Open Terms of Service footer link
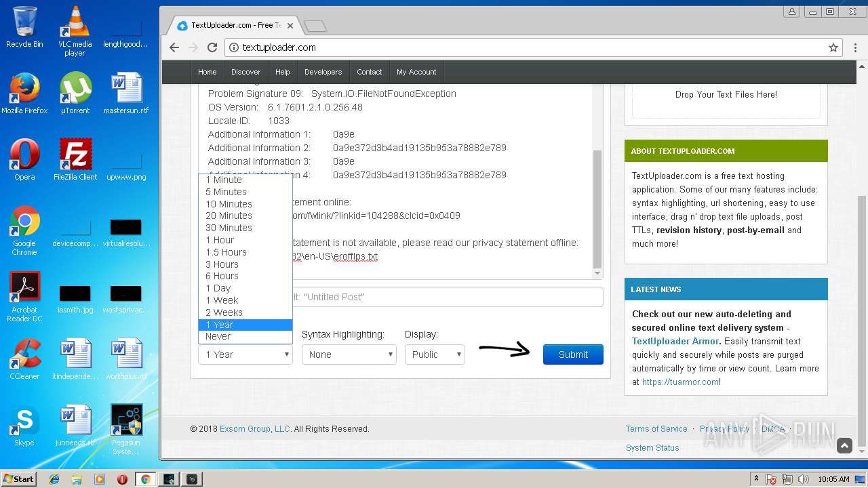The image size is (868, 488). pyautogui.click(x=656, y=429)
